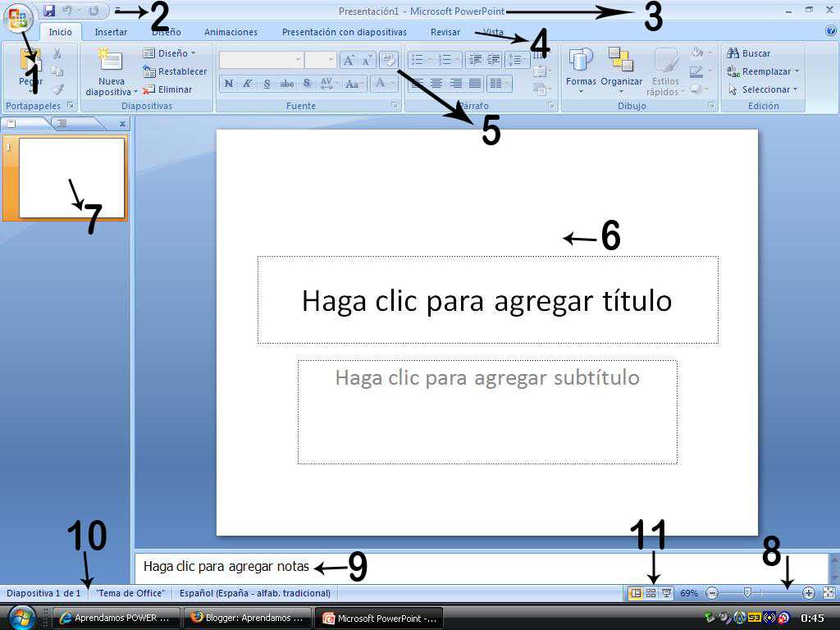The height and width of the screenshot is (630, 840).
Task: Align text left in Párrafo group
Action: [418, 84]
